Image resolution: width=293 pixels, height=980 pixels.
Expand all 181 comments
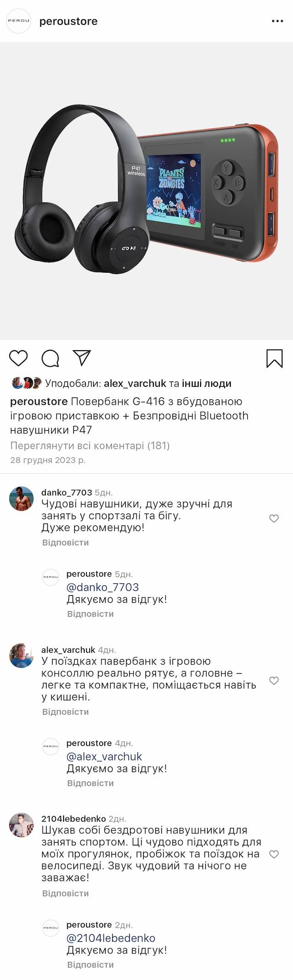(x=90, y=446)
